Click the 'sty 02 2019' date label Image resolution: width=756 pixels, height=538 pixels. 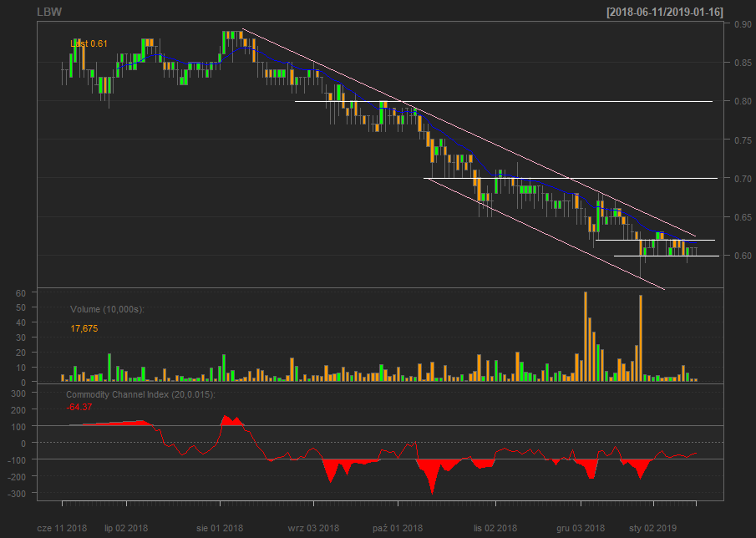(652, 528)
